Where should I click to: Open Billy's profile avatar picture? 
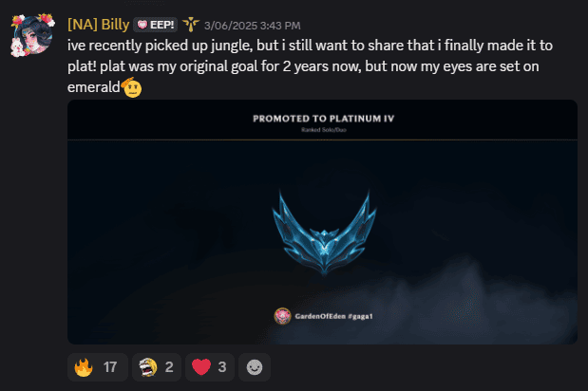32,35
